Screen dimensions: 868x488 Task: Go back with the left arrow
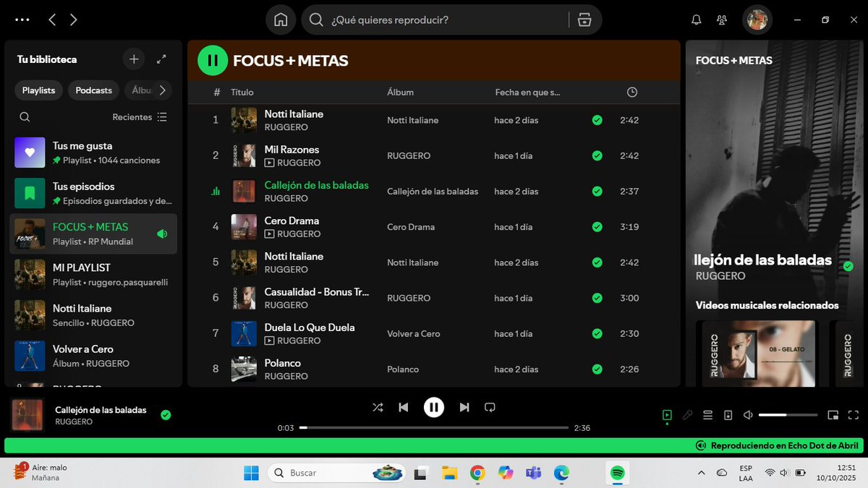click(x=52, y=20)
